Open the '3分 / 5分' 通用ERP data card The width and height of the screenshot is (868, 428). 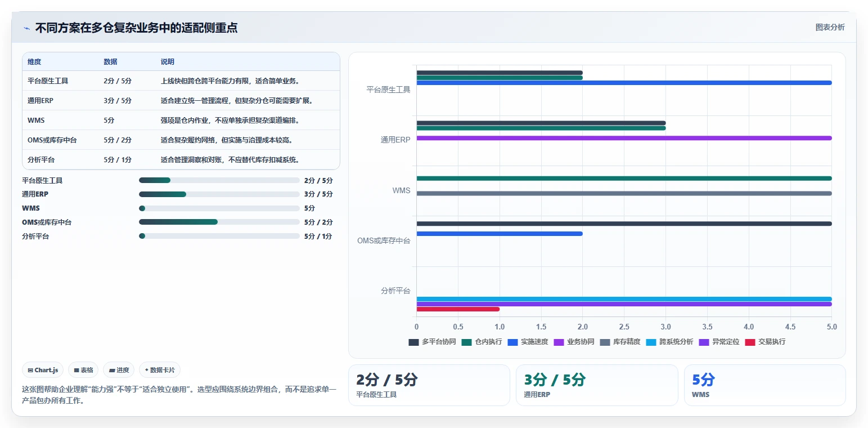point(597,385)
